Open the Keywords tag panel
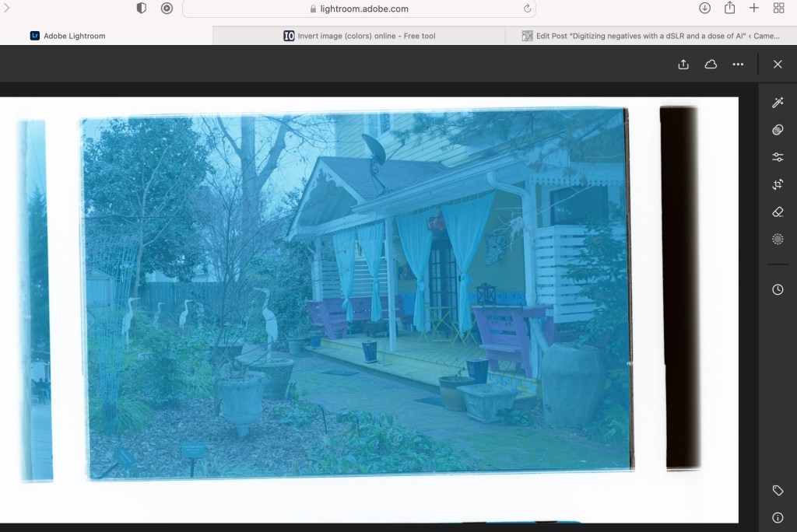This screenshot has height=532, width=797. [x=777, y=490]
